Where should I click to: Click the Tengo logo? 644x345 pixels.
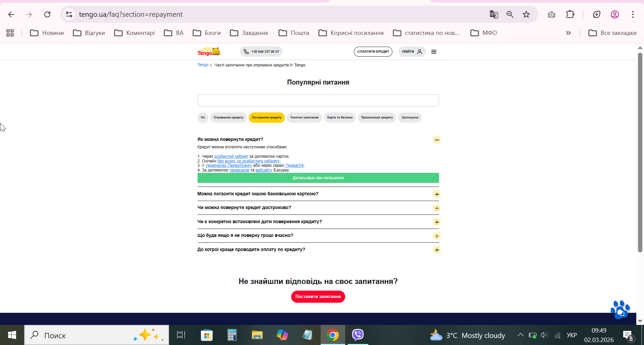click(209, 52)
